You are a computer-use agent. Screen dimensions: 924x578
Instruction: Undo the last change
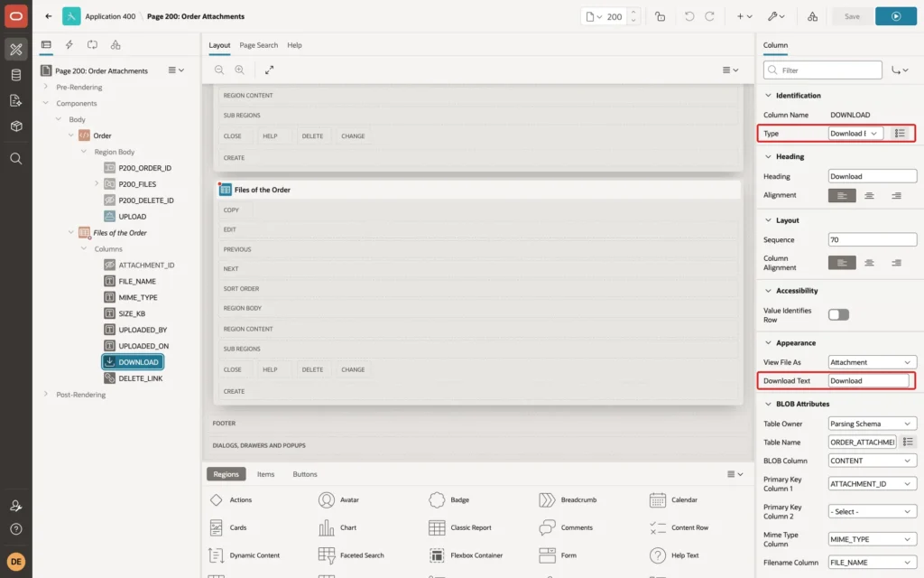688,16
